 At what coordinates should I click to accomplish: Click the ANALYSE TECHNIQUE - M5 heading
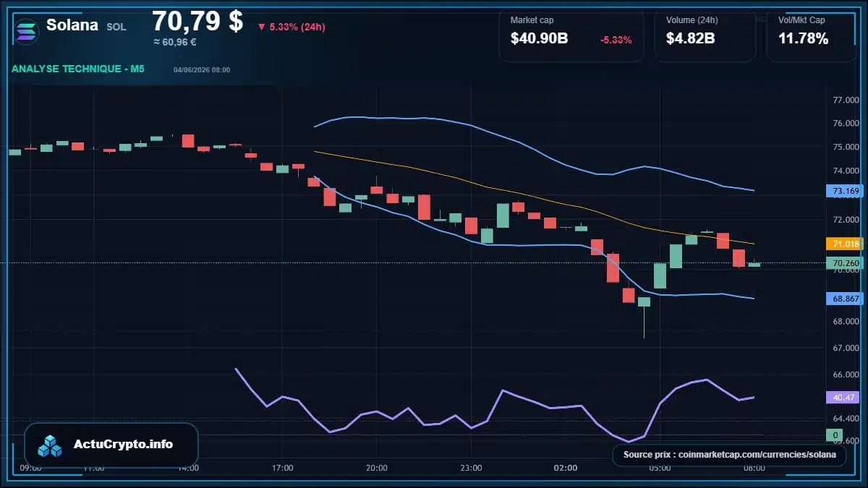pos(78,69)
